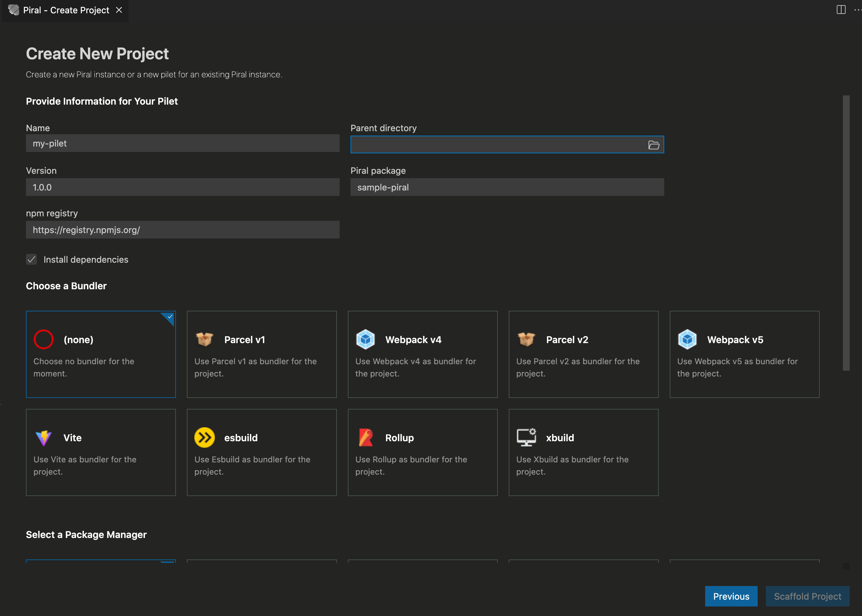Switch to Piral - Create Project tab

pos(66,10)
